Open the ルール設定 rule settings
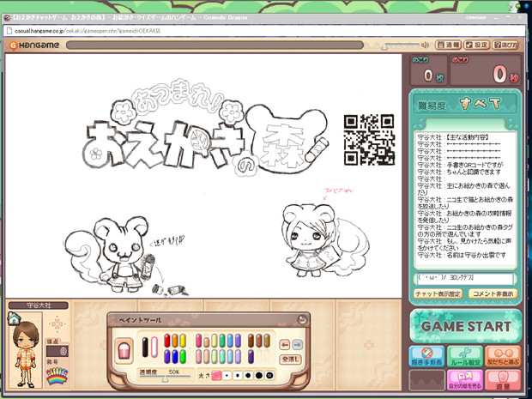The height and width of the screenshot is (399, 532). coord(466,356)
